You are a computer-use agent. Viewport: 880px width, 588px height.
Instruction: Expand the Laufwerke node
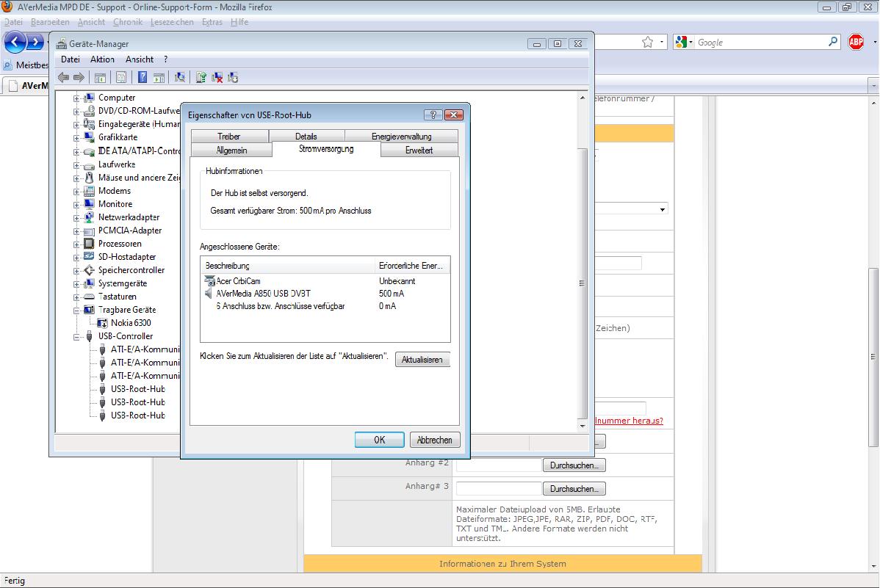(x=76, y=165)
